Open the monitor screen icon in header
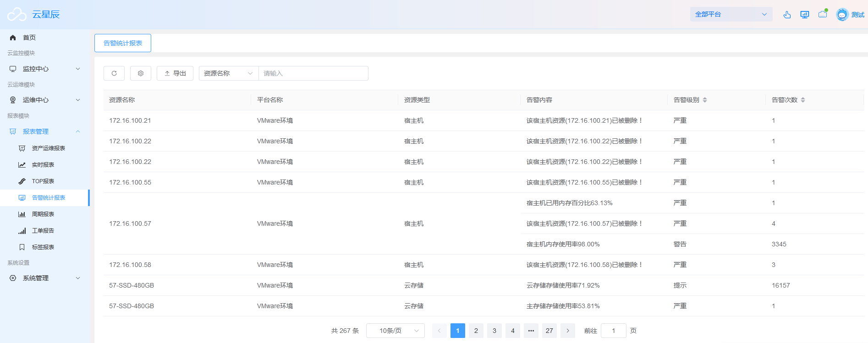This screenshot has width=868, height=343. click(x=805, y=15)
